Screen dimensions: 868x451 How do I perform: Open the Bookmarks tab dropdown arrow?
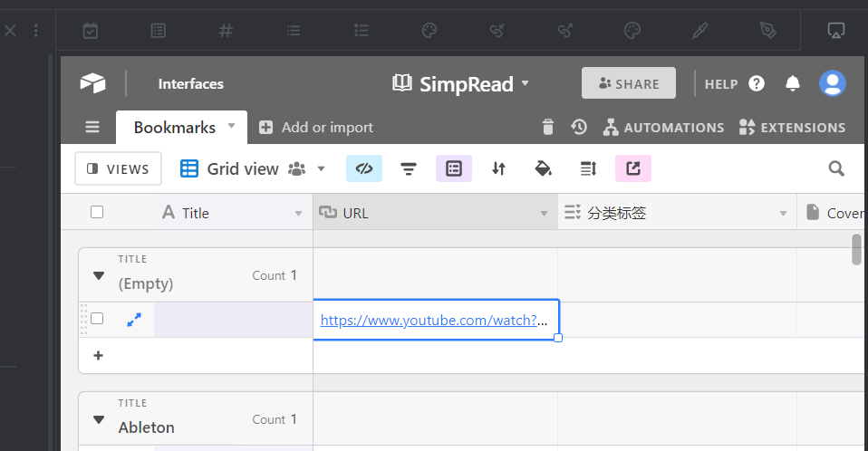coord(231,126)
